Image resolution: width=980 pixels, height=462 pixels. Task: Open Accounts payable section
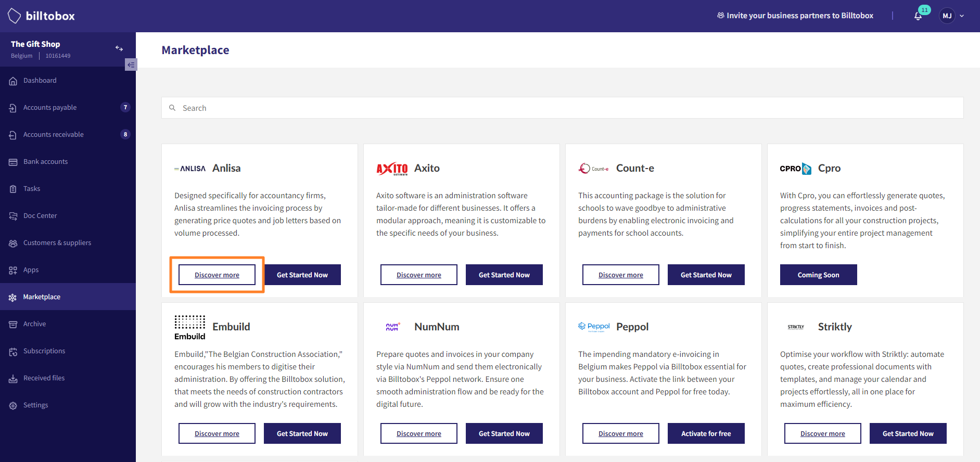pyautogui.click(x=50, y=107)
